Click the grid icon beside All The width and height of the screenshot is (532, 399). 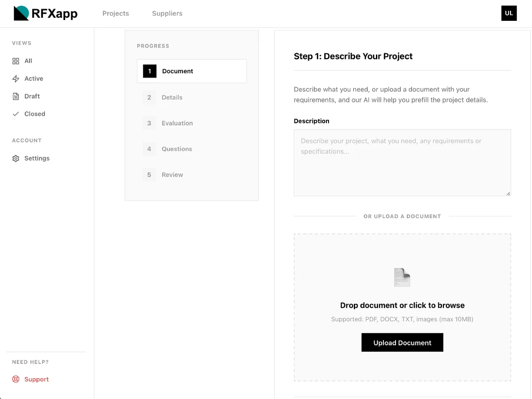pos(16,61)
